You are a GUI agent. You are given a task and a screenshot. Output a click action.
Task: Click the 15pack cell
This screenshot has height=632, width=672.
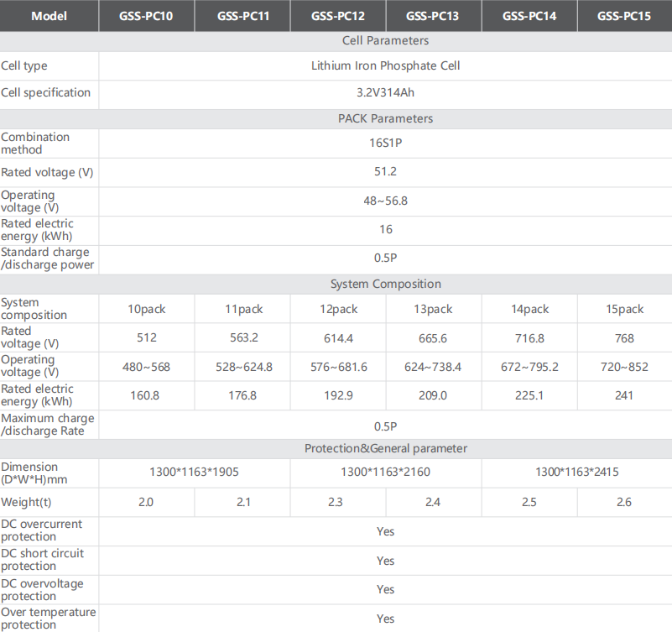(x=624, y=309)
